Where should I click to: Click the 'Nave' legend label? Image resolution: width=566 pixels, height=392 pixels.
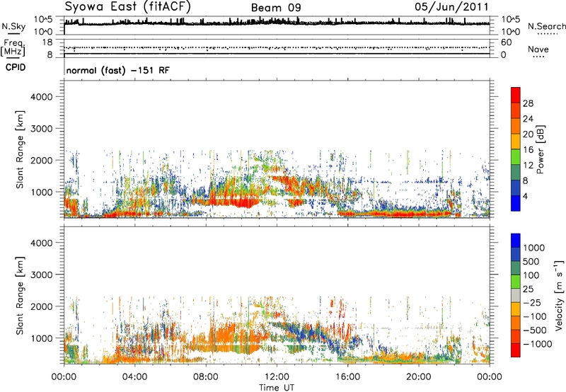(x=538, y=49)
